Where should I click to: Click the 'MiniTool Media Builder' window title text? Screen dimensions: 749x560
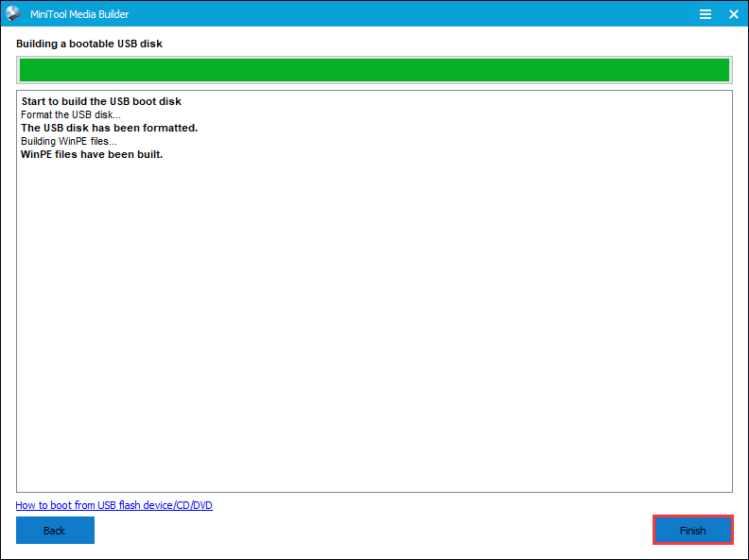tap(93, 14)
